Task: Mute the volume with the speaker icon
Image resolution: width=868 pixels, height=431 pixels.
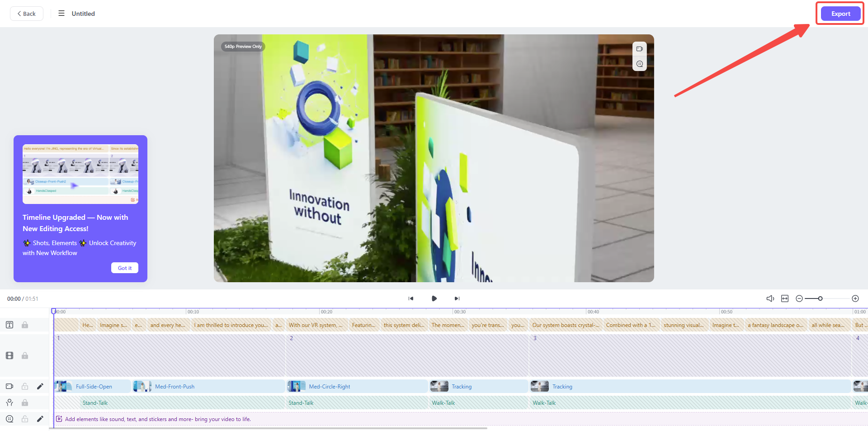Action: point(770,298)
